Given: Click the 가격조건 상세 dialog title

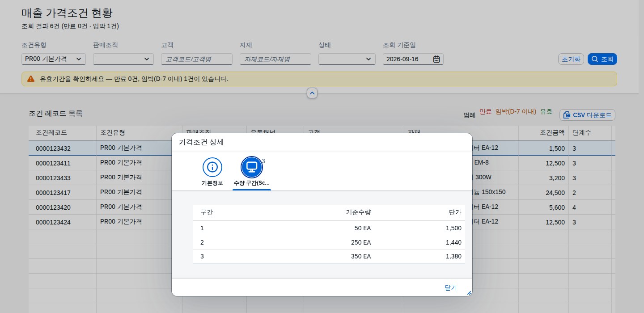Looking at the screenshot, I should 201,142.
